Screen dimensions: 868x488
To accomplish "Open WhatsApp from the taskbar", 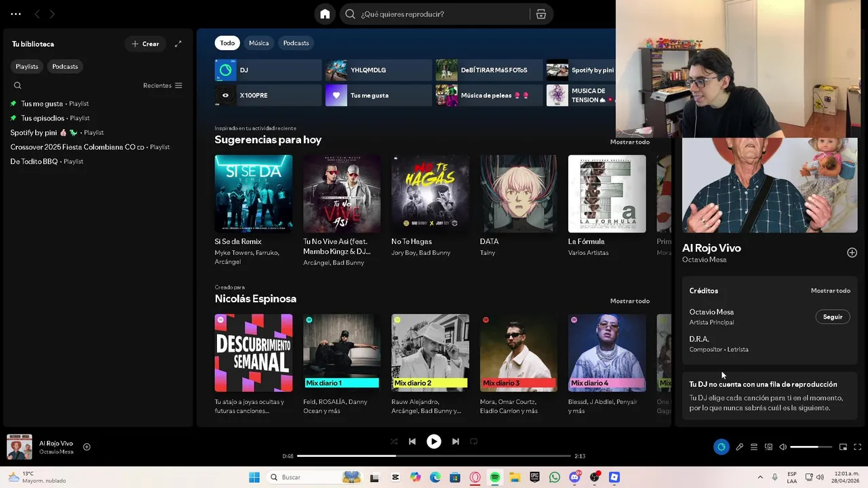I will [555, 477].
